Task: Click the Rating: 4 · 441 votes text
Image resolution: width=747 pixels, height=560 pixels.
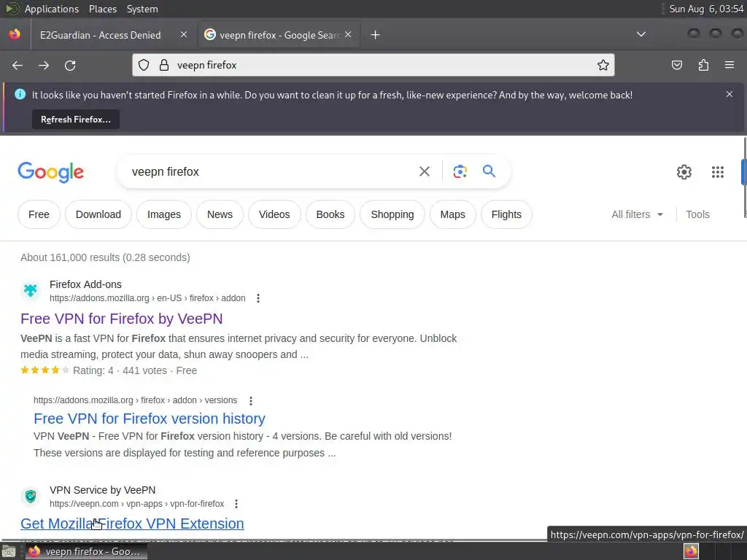Action: pyautogui.click(x=120, y=370)
